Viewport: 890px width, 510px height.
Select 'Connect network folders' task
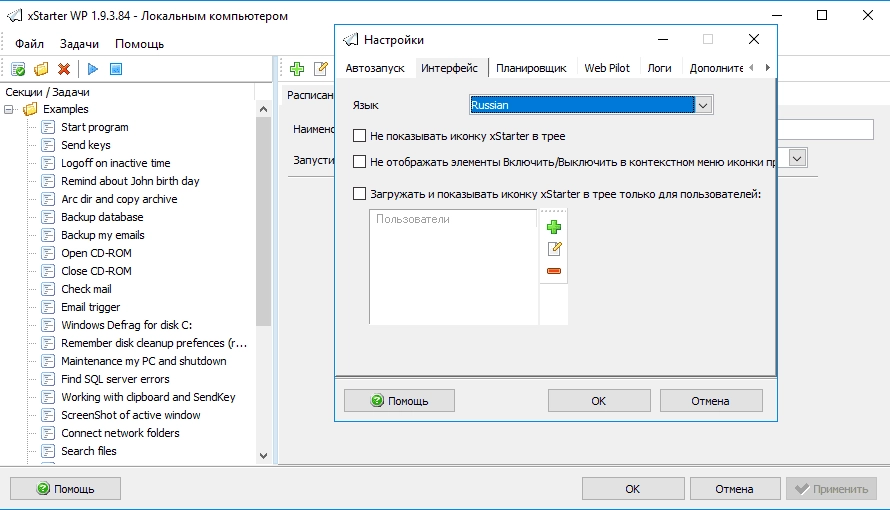pyautogui.click(x=120, y=433)
